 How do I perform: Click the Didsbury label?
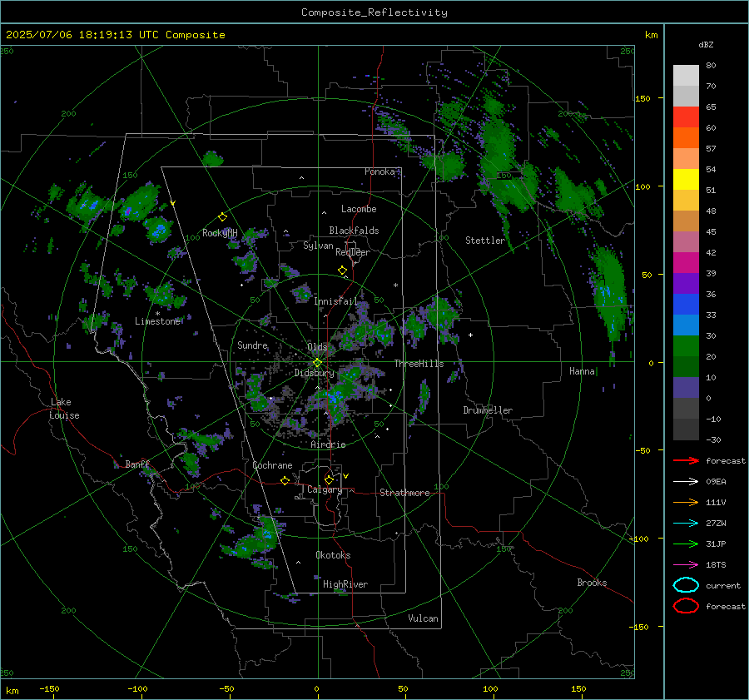pyautogui.click(x=314, y=373)
